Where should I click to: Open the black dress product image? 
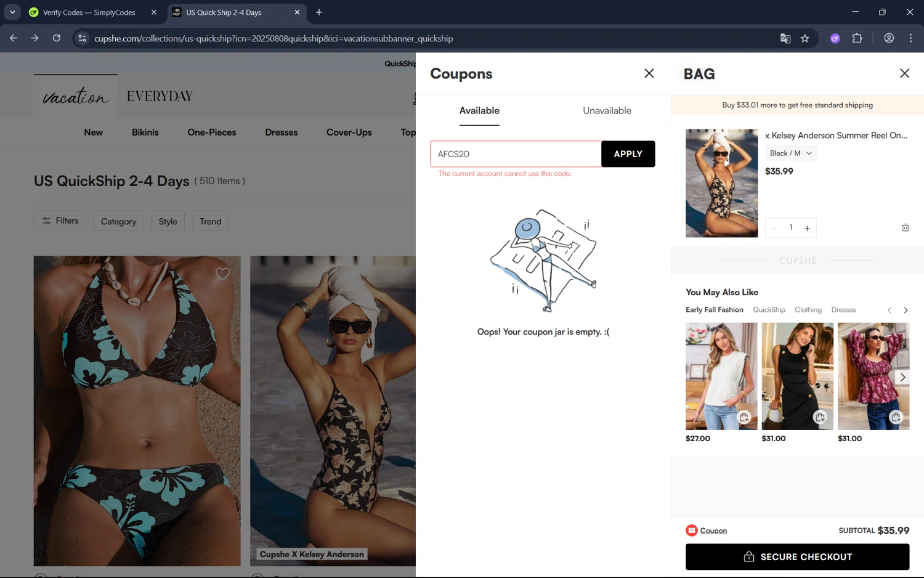(797, 376)
